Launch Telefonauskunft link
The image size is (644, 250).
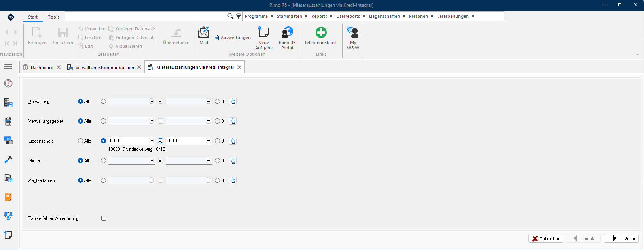click(321, 36)
